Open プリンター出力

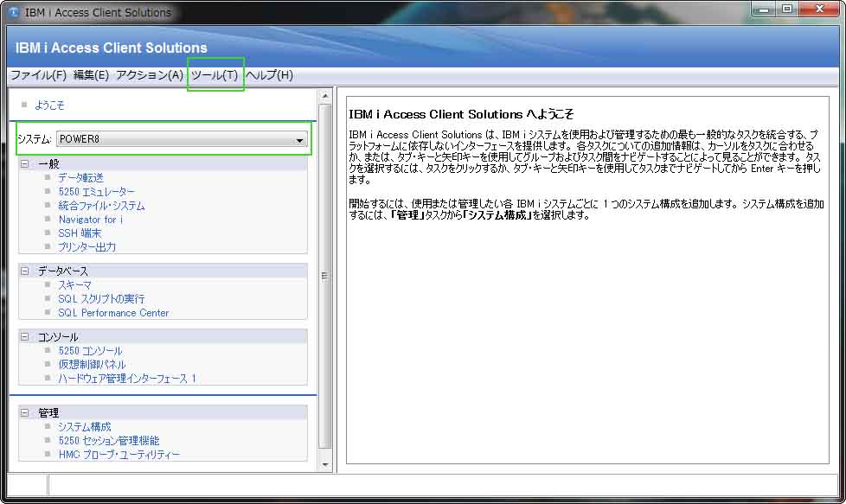[87, 247]
